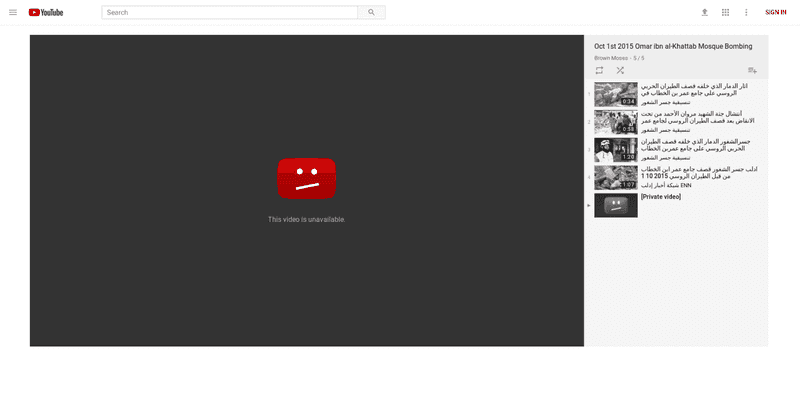The image size is (800, 416).
Task: Click the upload video icon
Action: 704,12
